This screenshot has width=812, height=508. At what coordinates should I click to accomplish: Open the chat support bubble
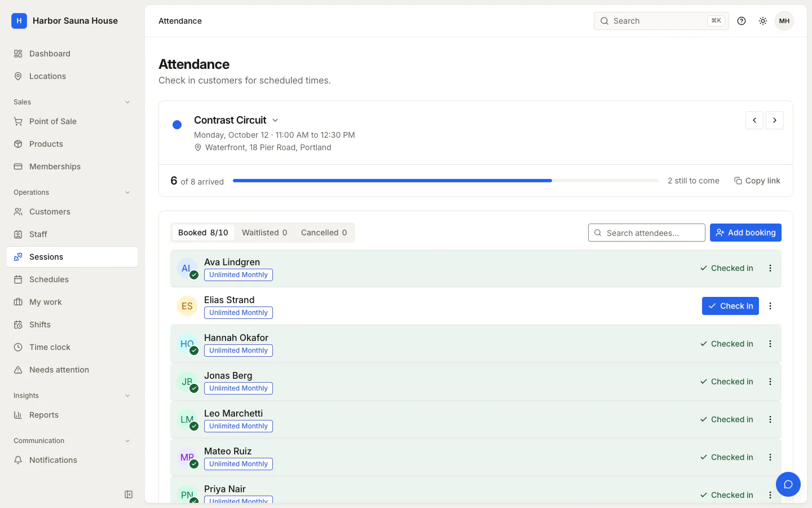pos(788,484)
